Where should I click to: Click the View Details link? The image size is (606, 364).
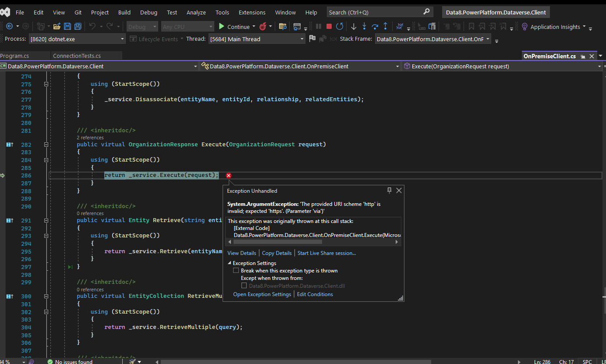click(241, 253)
